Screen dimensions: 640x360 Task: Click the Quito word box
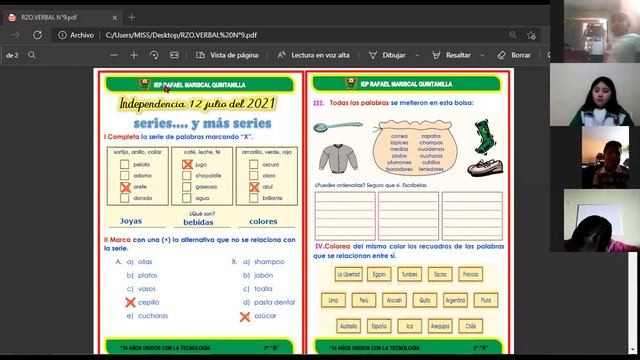425,300
